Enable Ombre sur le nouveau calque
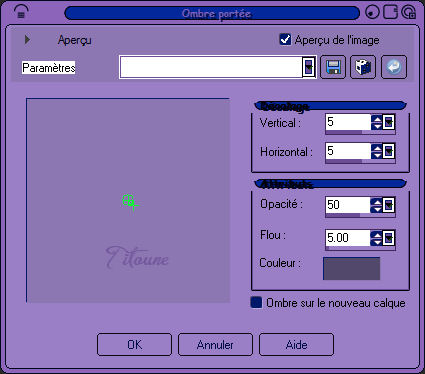The width and height of the screenshot is (425, 374). coord(256,302)
